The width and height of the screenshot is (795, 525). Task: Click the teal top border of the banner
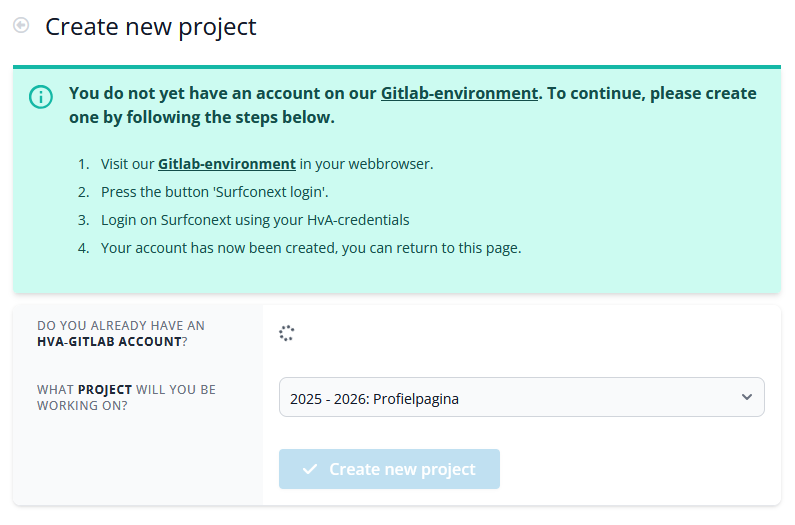[x=397, y=67]
